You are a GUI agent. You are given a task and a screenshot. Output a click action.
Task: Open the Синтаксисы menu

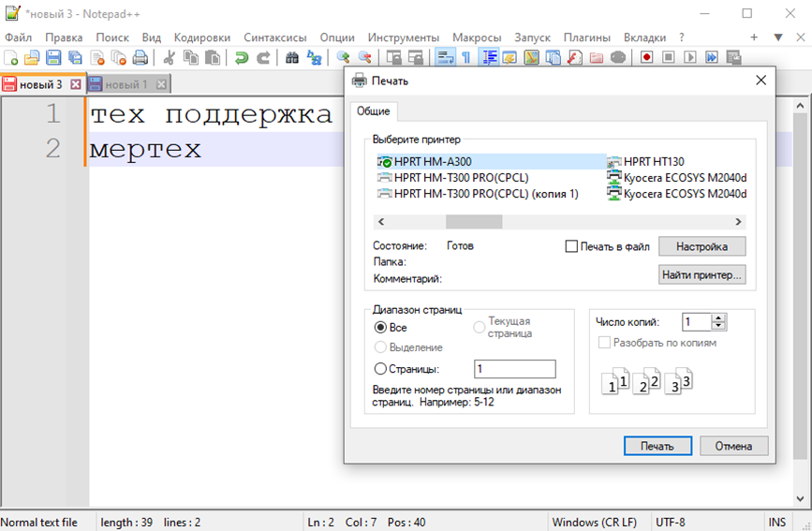pos(275,37)
